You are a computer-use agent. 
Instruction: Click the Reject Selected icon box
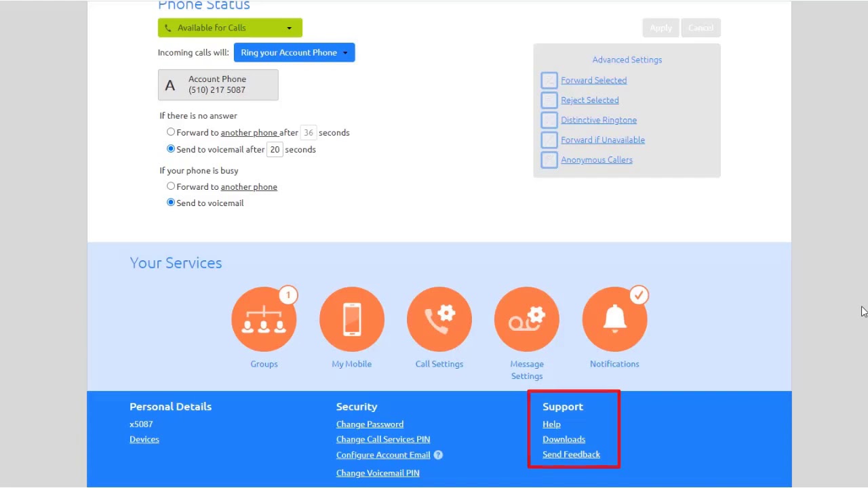click(549, 100)
